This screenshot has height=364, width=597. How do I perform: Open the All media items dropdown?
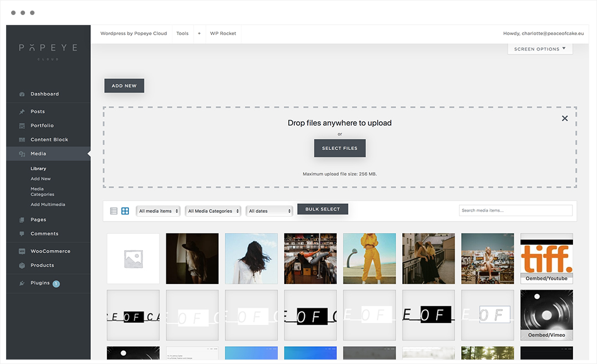[x=158, y=211]
